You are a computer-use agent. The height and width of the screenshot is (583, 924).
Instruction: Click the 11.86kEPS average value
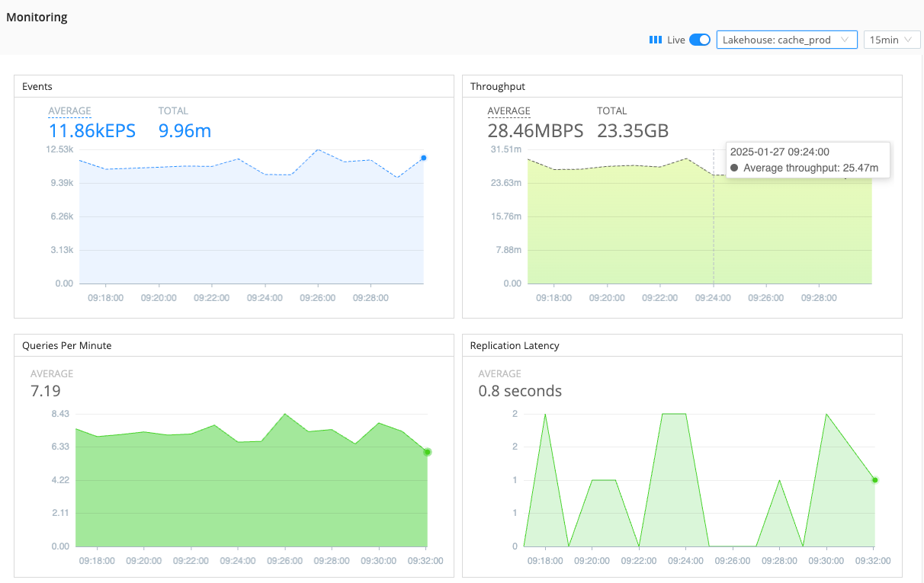(91, 130)
